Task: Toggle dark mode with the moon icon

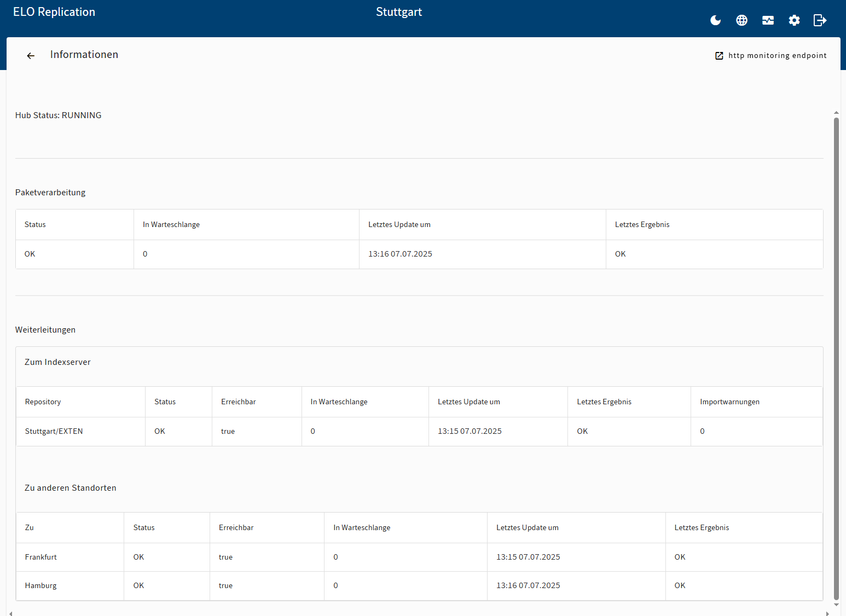Action: point(715,20)
